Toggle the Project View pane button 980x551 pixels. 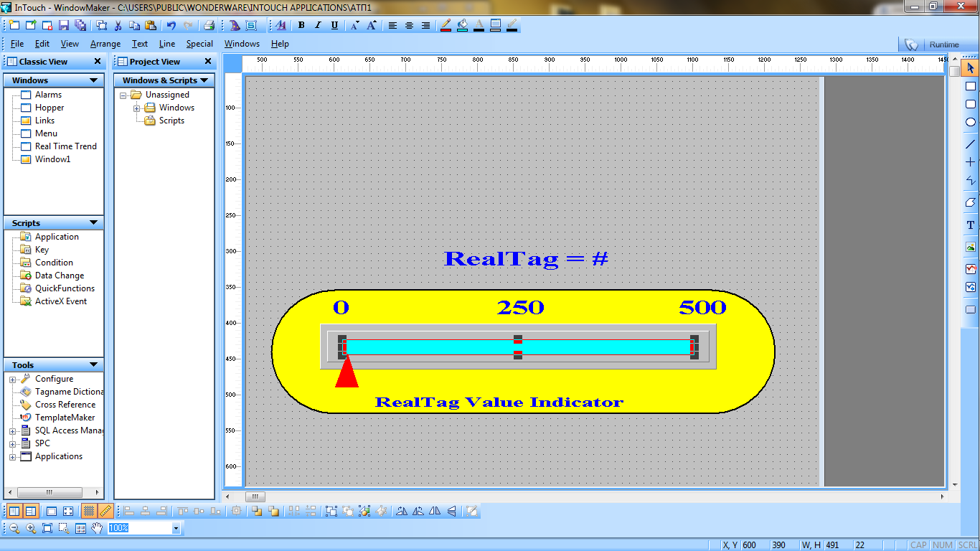[31, 511]
